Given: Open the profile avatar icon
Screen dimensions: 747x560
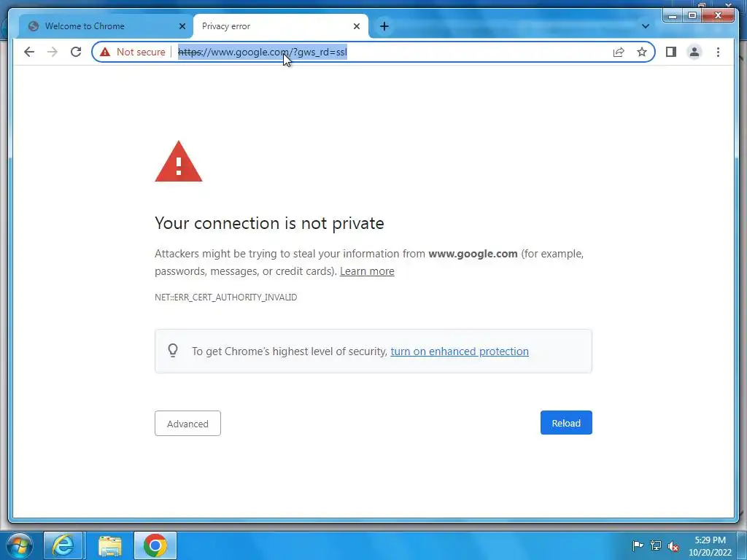Looking at the screenshot, I should point(694,52).
